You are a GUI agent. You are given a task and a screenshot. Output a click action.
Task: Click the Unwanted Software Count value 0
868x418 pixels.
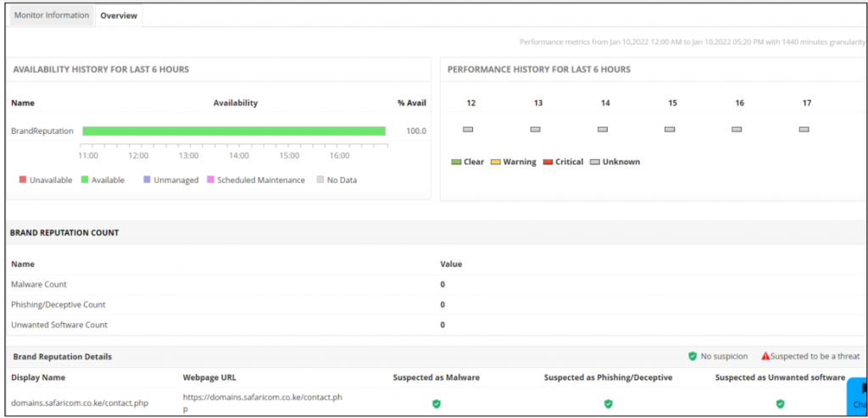[442, 325]
